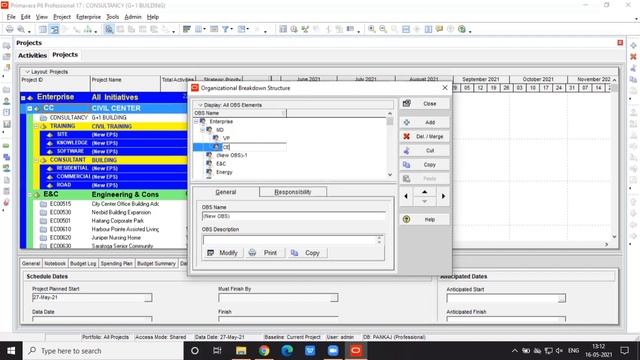Collapse the CC Civil Center EPS node
The width and height of the screenshot is (640, 360).
[30, 109]
